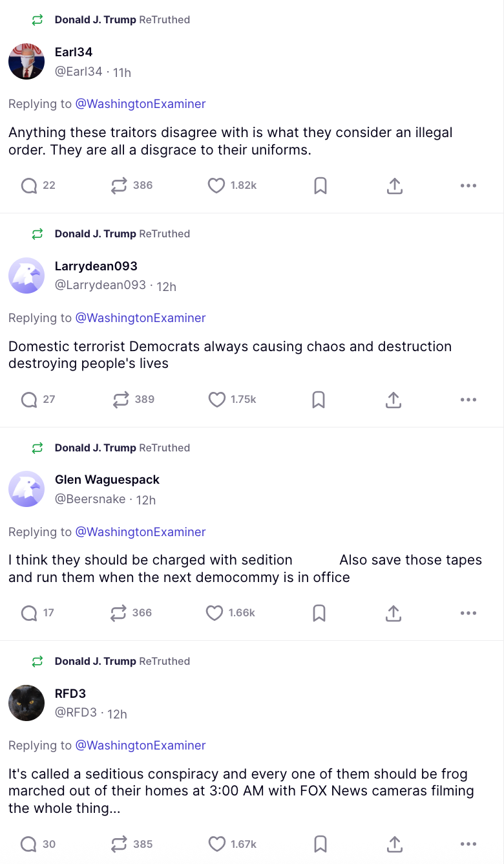Viewport: 504px width, 864px height.
Task: Click the @WashingtonExaminer link in RFD3's reply
Action: [140, 745]
